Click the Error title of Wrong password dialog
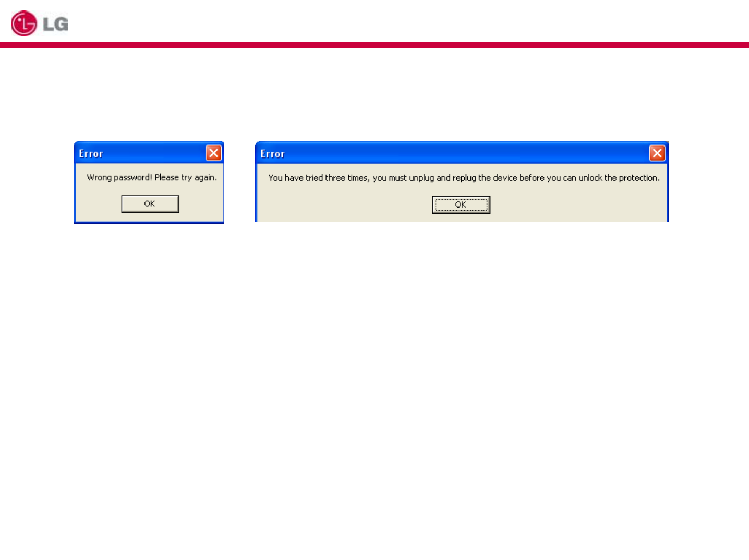The image size is (749, 560). 91,154
